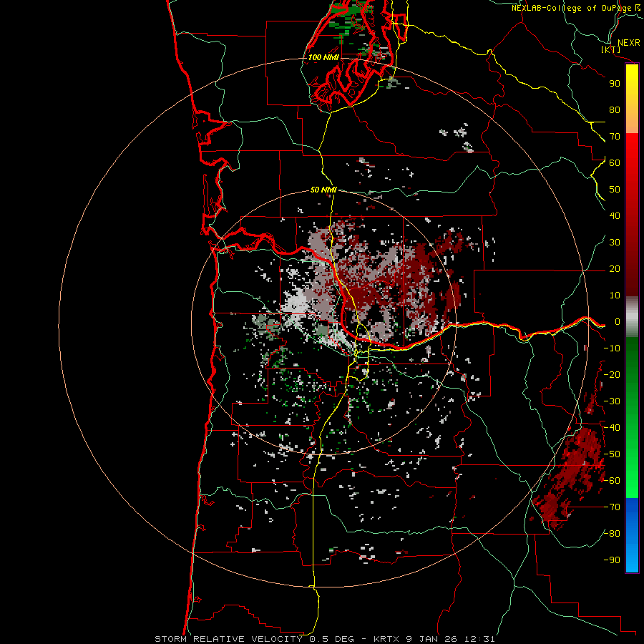Click the KRTX station identifier in the footer
Image resolution: width=644 pixels, height=644 pixels.
coord(386,639)
